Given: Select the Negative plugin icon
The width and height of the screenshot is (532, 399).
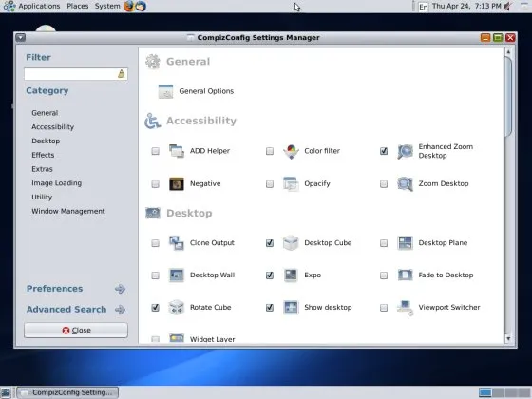Looking at the screenshot, I should click(177, 184).
